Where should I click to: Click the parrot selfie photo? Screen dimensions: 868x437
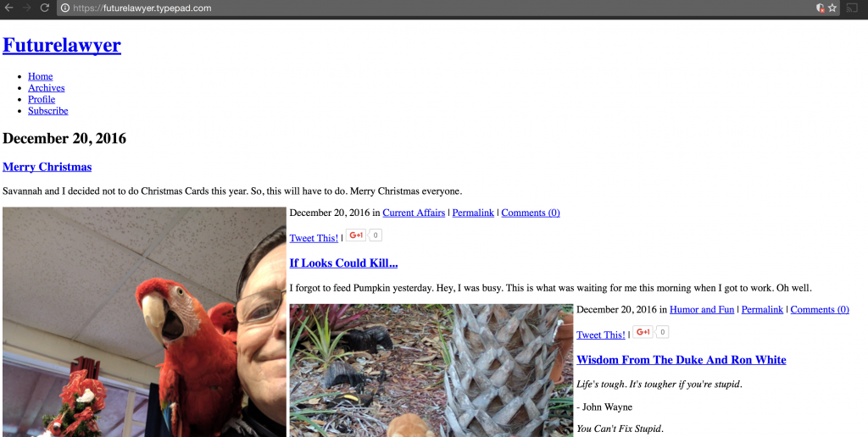click(144, 322)
